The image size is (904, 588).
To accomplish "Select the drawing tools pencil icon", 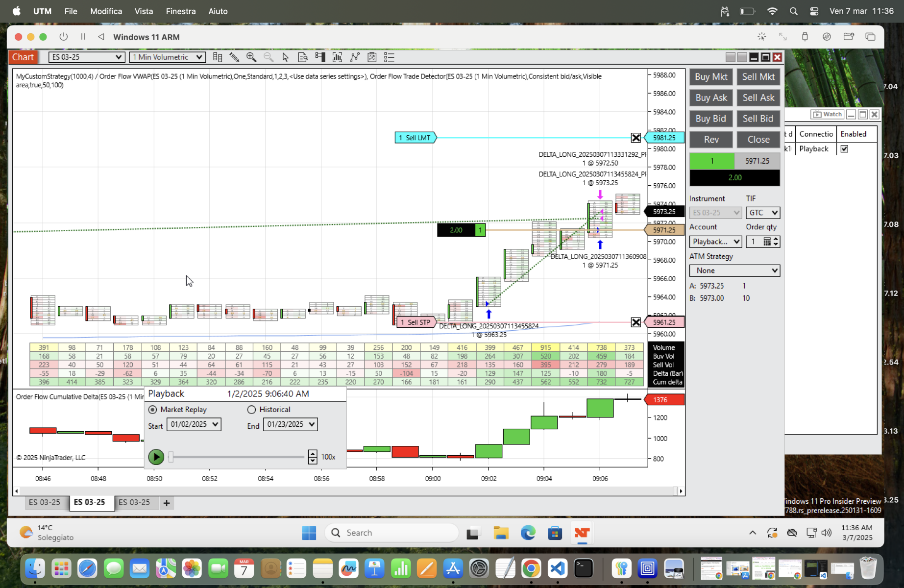I will pyautogui.click(x=234, y=57).
